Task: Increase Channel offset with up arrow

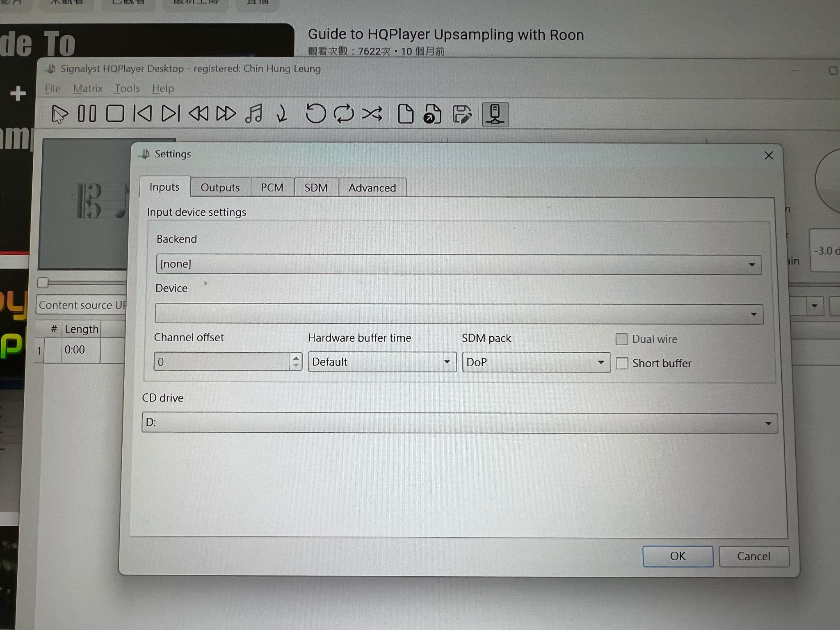Action: pos(296,358)
